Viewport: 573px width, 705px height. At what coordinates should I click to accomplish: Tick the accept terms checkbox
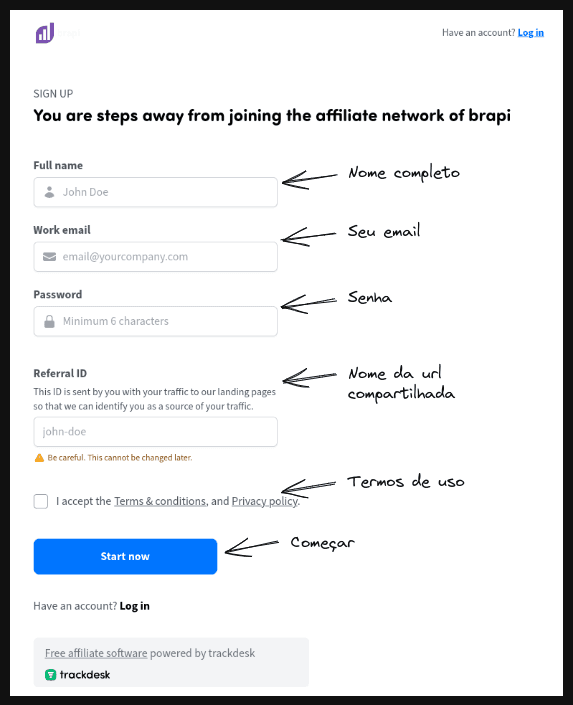pyautogui.click(x=41, y=501)
